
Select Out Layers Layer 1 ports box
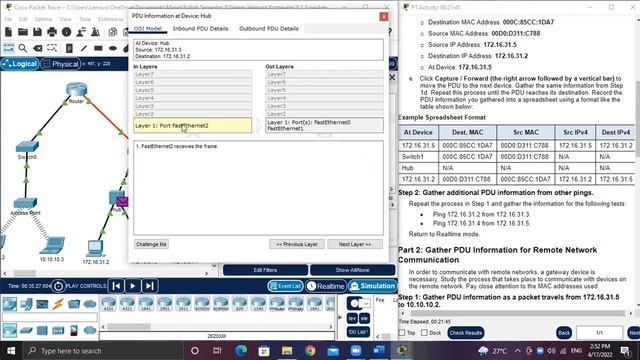point(324,125)
